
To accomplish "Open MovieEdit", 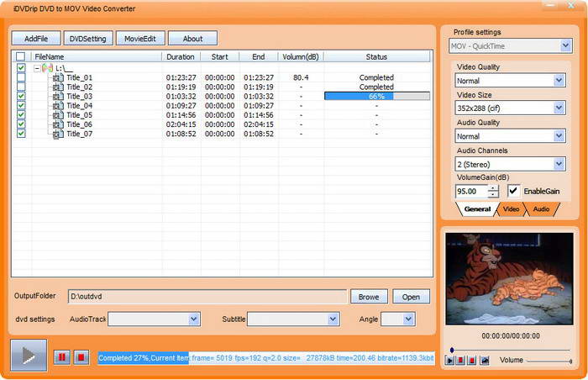I will (x=140, y=39).
